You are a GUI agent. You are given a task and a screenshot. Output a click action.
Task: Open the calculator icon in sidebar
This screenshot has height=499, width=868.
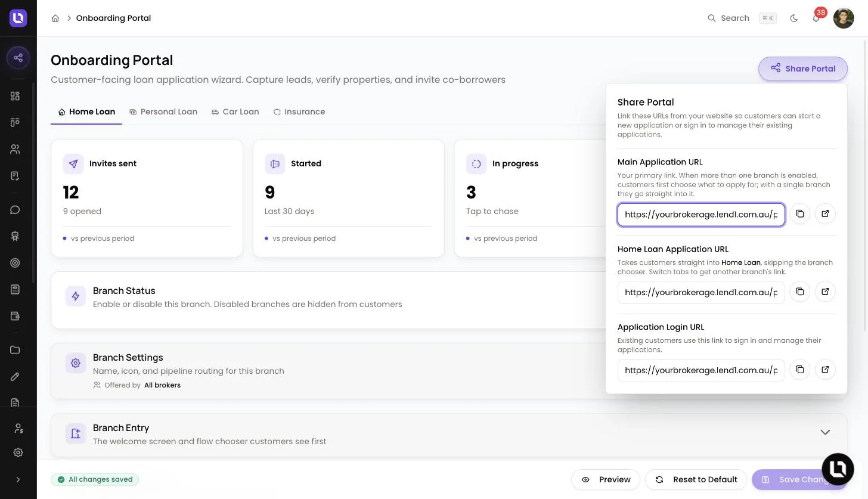point(15,289)
